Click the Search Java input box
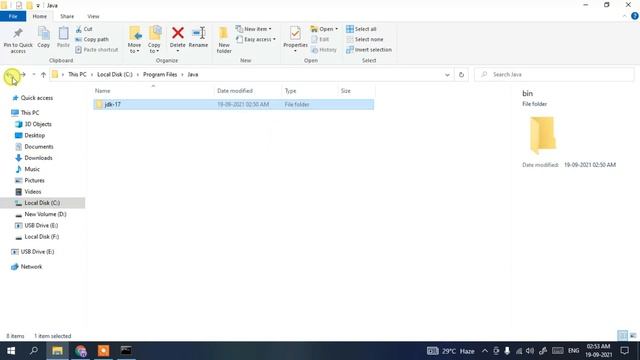This screenshot has width=640, height=360. [x=554, y=75]
